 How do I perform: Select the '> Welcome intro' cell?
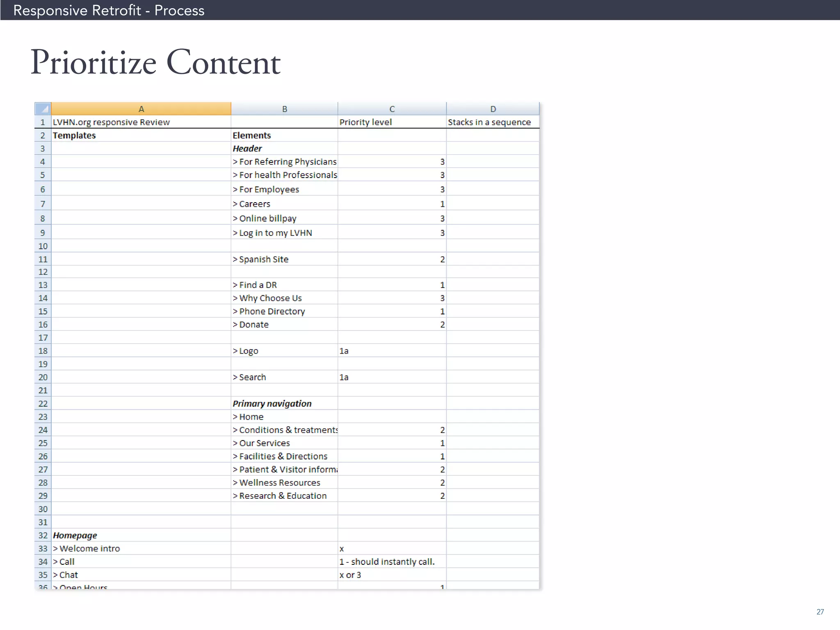pyautogui.click(x=141, y=548)
